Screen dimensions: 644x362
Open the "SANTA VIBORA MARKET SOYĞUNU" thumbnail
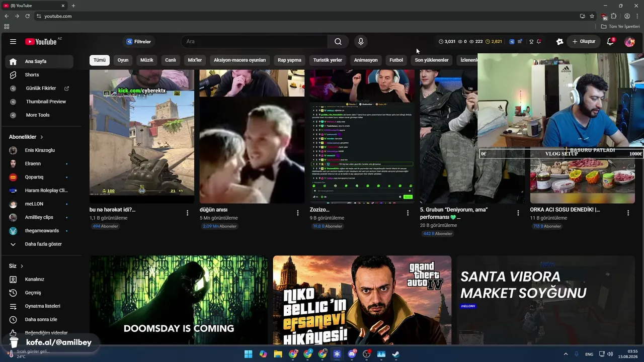click(546, 300)
